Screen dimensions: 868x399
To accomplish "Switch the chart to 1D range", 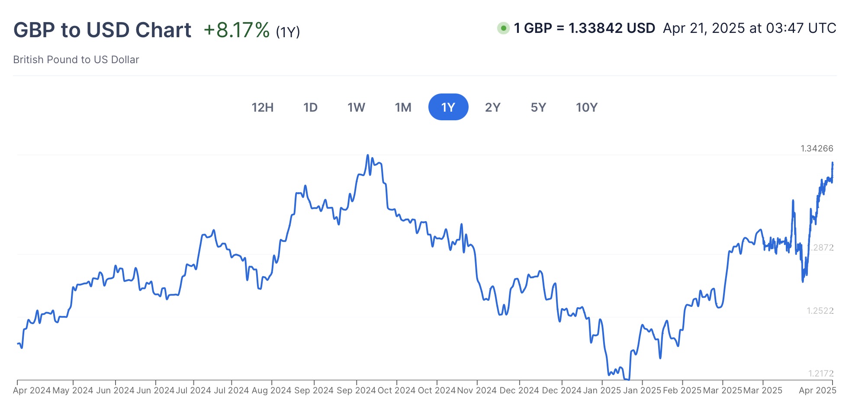I will [310, 107].
